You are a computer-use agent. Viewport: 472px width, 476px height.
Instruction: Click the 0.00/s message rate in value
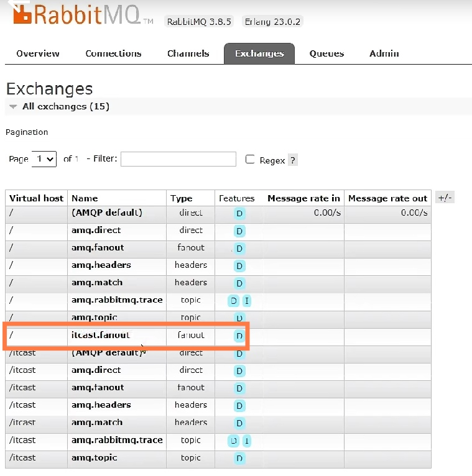327,213
